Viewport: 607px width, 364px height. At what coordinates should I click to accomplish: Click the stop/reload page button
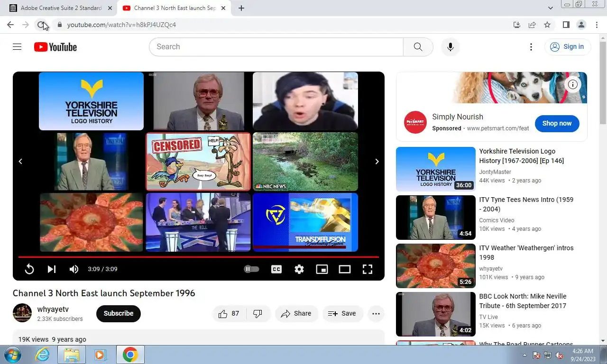pyautogui.click(x=41, y=25)
